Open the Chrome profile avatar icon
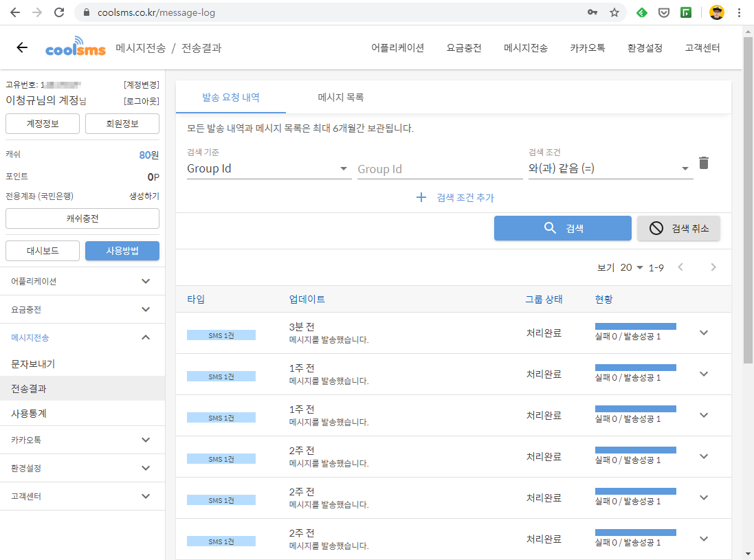 [717, 12]
